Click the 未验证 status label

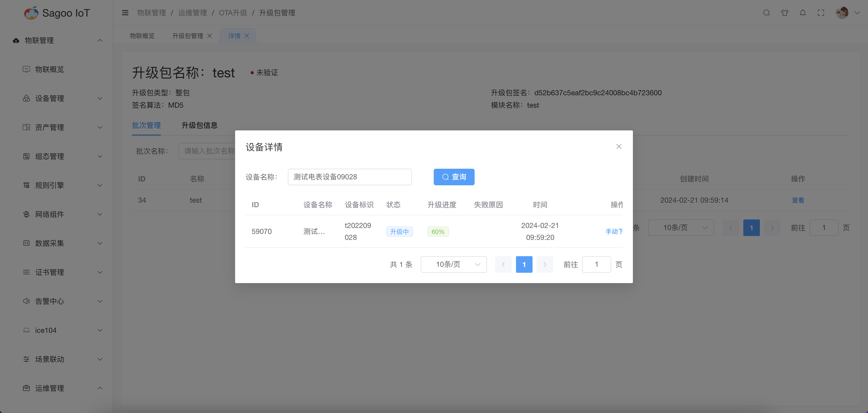(267, 72)
